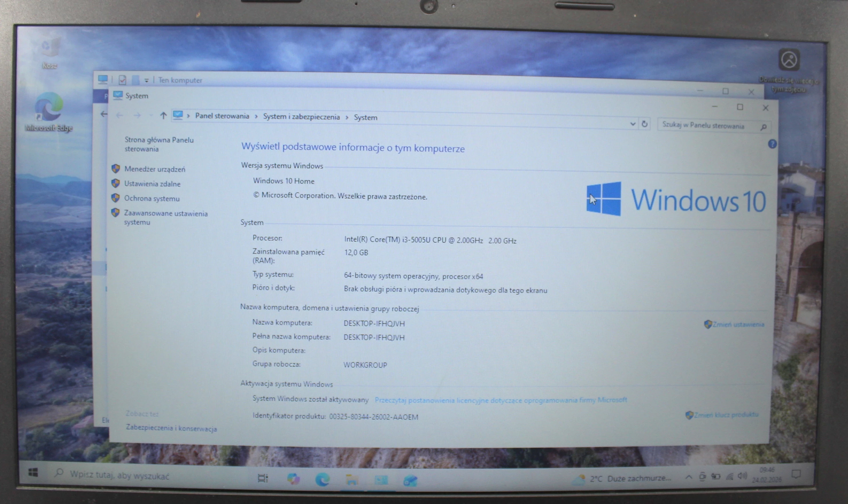This screenshot has height=504, width=848.
Task: Go to System i zabezpieczenia breadcrumb
Action: pyautogui.click(x=302, y=116)
